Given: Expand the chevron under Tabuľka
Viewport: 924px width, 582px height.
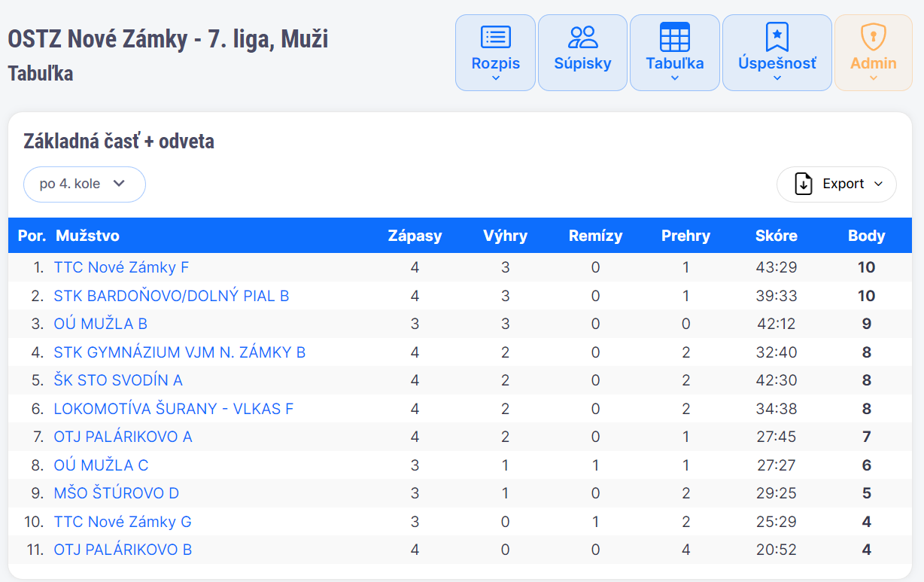Looking at the screenshot, I should point(675,78).
